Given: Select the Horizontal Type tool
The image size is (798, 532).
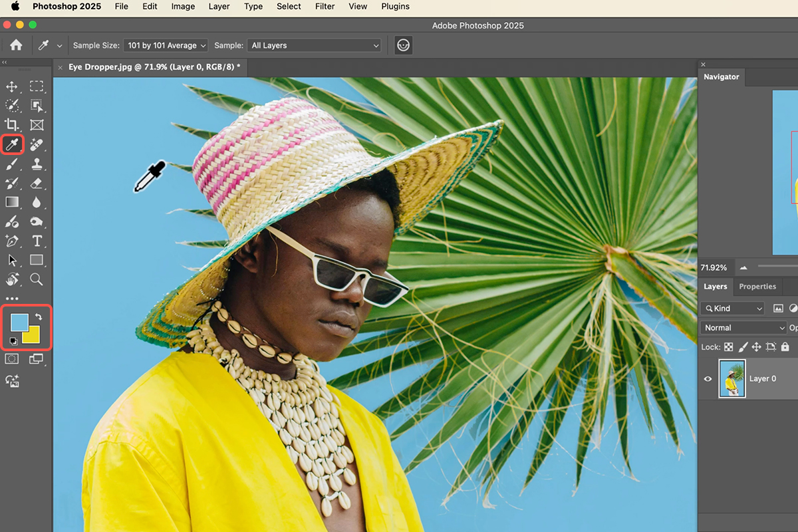Looking at the screenshot, I should [37, 241].
